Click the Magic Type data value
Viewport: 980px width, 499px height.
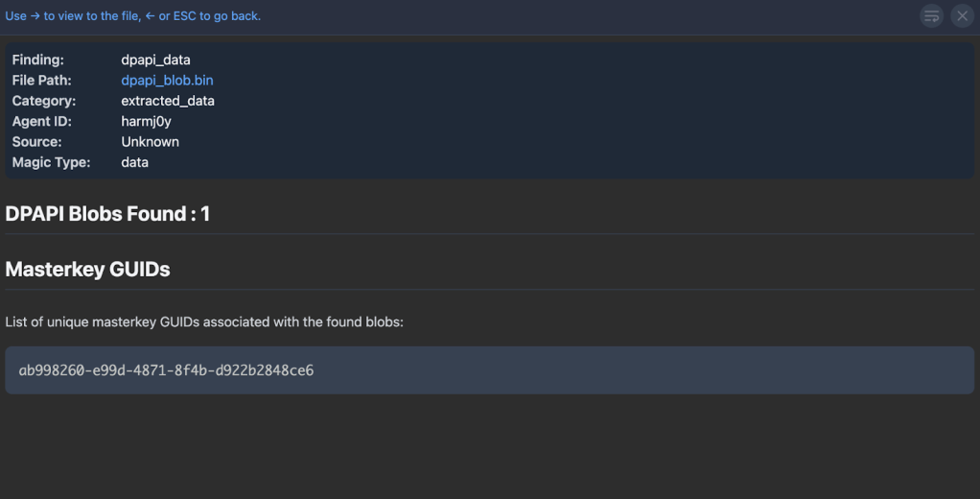tap(134, 163)
